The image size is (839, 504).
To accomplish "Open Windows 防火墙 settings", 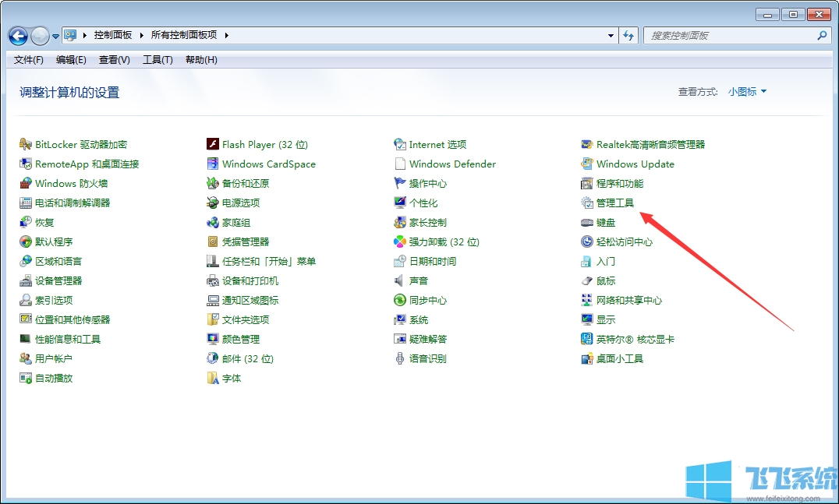I will [73, 183].
